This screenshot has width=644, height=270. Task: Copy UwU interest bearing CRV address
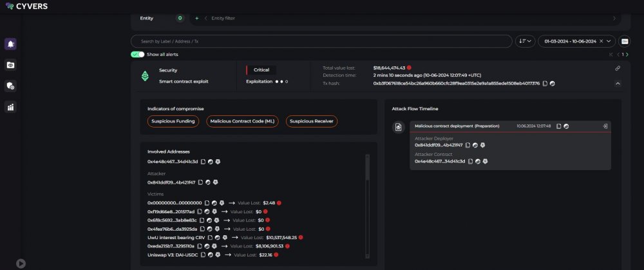point(210,238)
